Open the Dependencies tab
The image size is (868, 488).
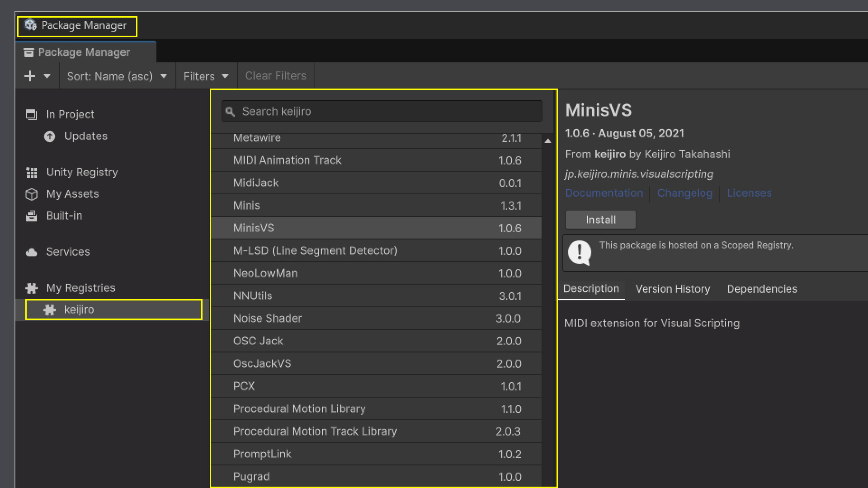tap(761, 289)
